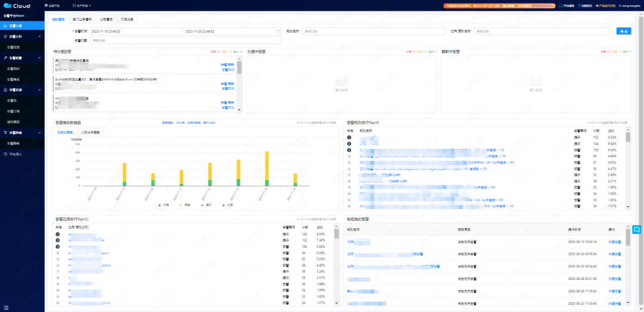Collapse sidebar using bottom-left menu icon
Viewport: 644px width, 312px height.
[x=6, y=307]
